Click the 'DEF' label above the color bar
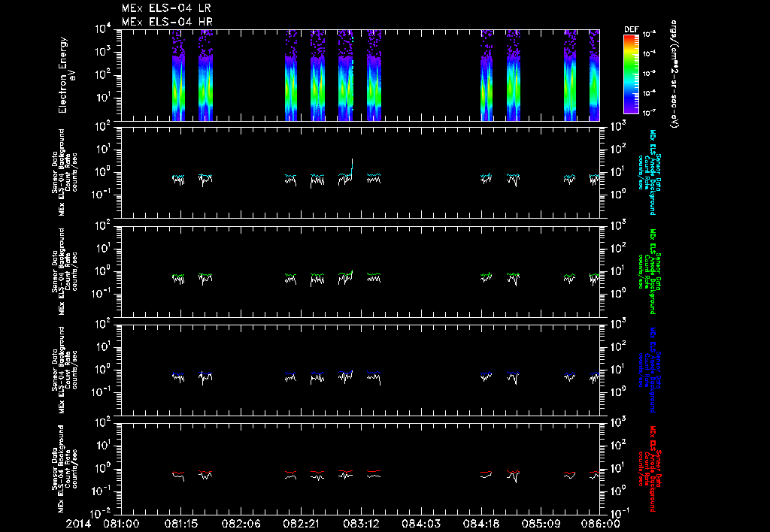 pos(631,29)
